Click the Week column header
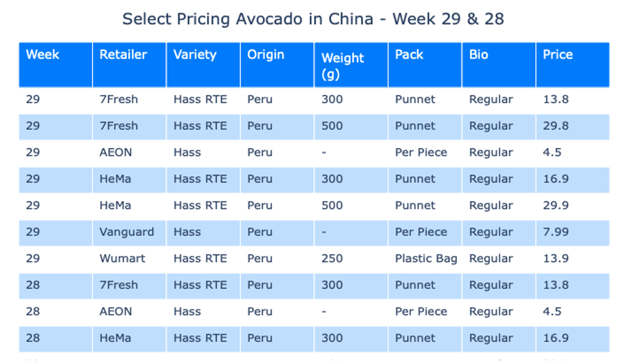The image size is (630, 364). [56, 65]
